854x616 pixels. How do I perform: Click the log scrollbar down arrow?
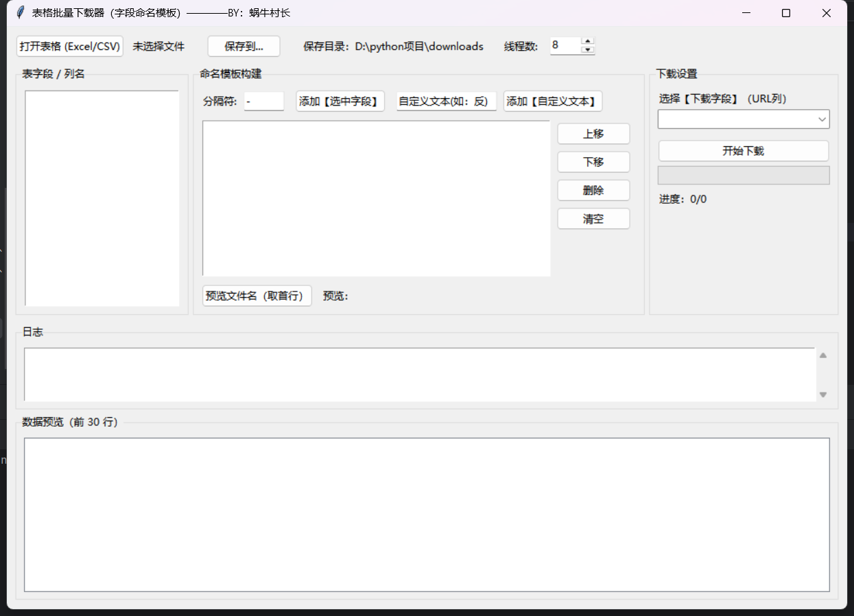tap(823, 394)
